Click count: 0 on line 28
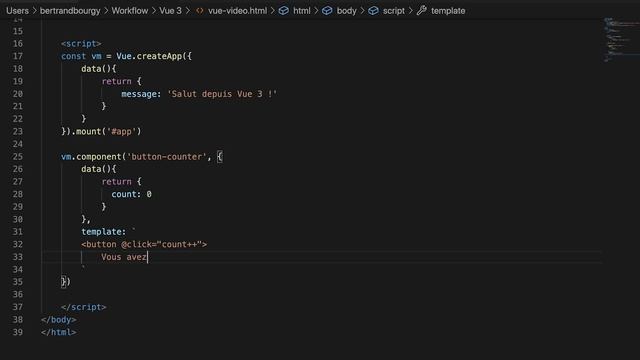The image size is (640, 360). tap(131, 194)
